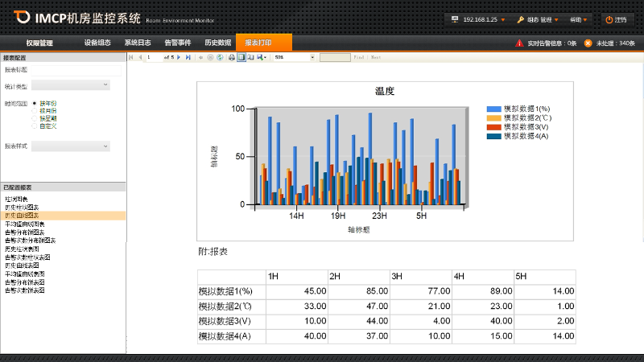Click the 注销 logout button
The width and height of the screenshot is (644, 362).
616,19
